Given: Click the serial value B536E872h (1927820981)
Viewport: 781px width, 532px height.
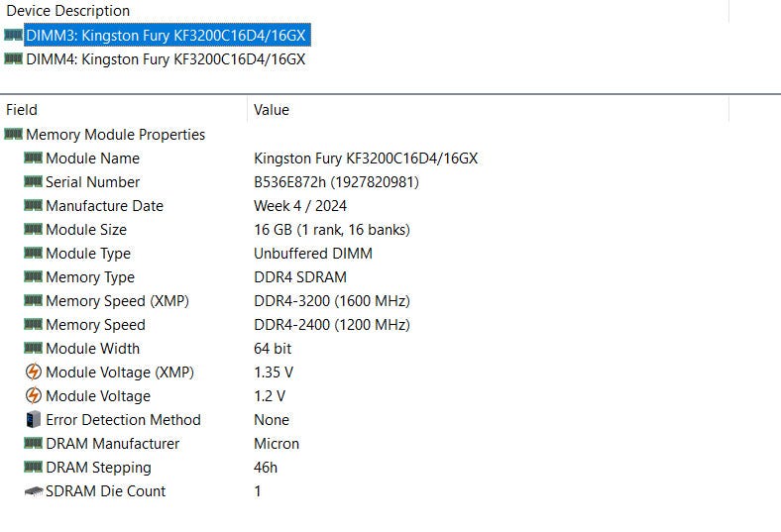Looking at the screenshot, I should pos(336,182).
